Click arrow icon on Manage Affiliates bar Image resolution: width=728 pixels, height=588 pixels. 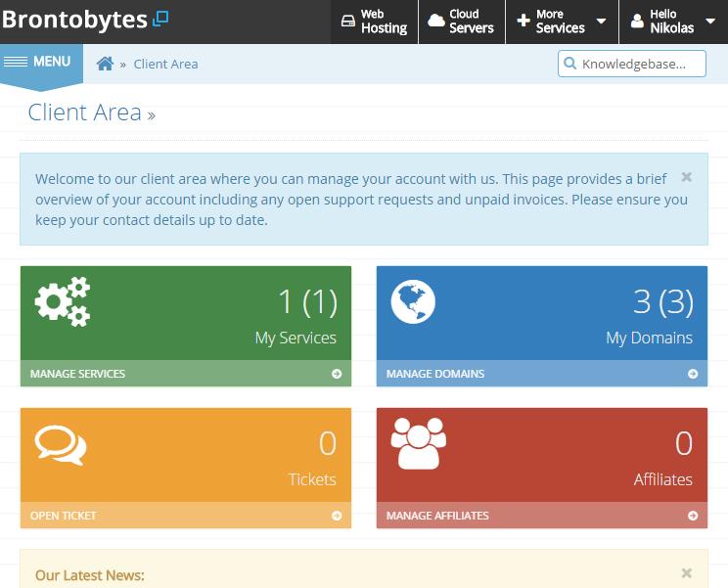[x=693, y=516]
